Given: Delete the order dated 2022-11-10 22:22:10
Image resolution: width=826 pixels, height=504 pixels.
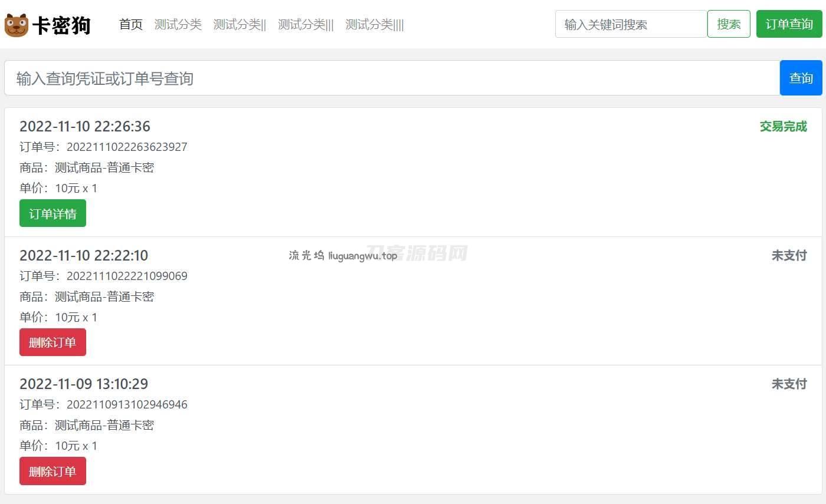Looking at the screenshot, I should pos(53,342).
